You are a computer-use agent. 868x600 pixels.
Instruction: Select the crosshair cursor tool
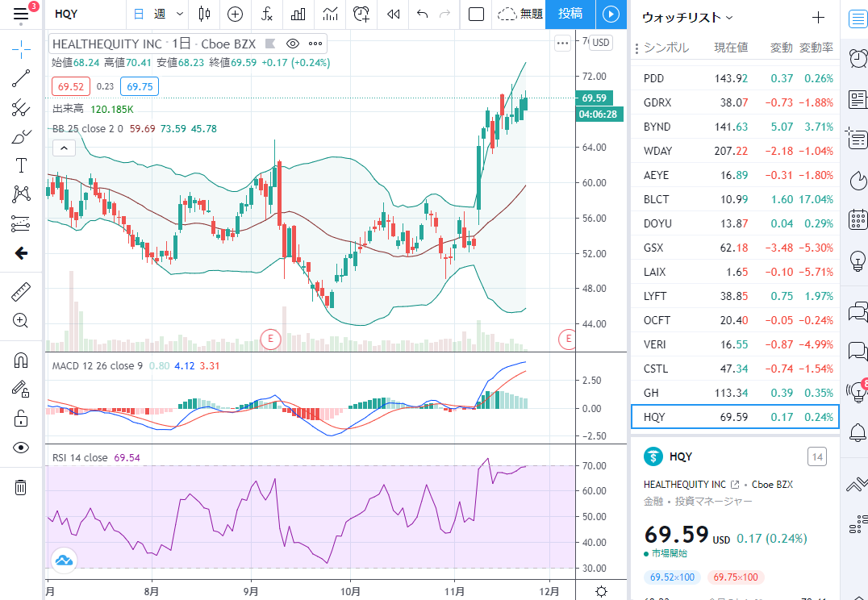click(21, 49)
